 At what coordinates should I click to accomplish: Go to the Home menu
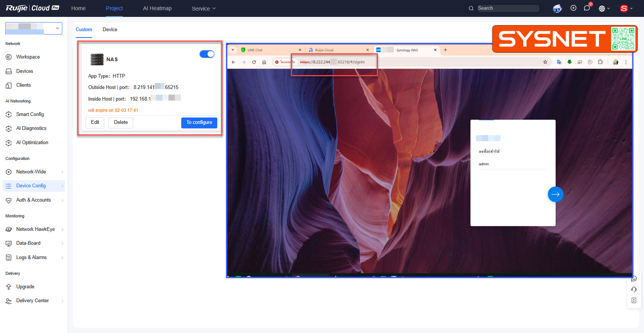pos(78,8)
